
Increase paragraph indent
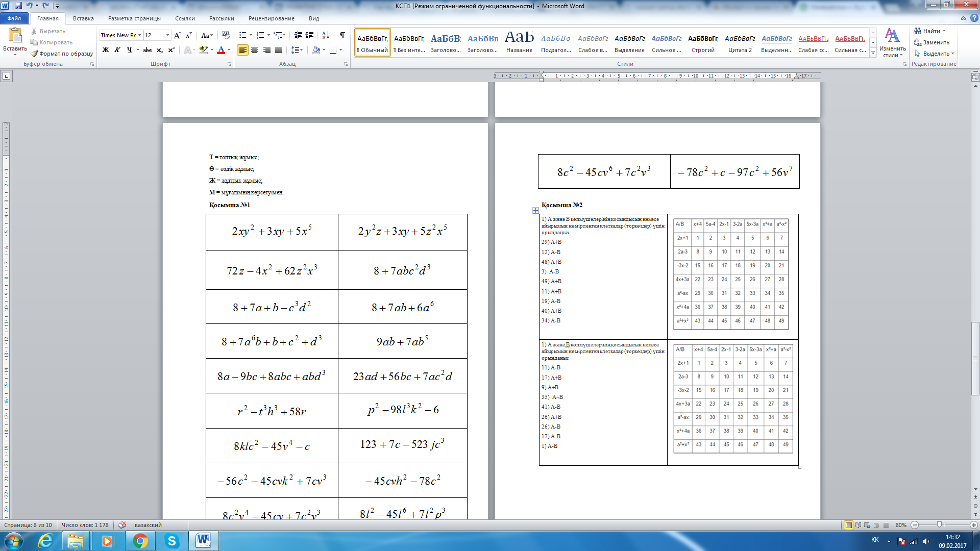[309, 35]
